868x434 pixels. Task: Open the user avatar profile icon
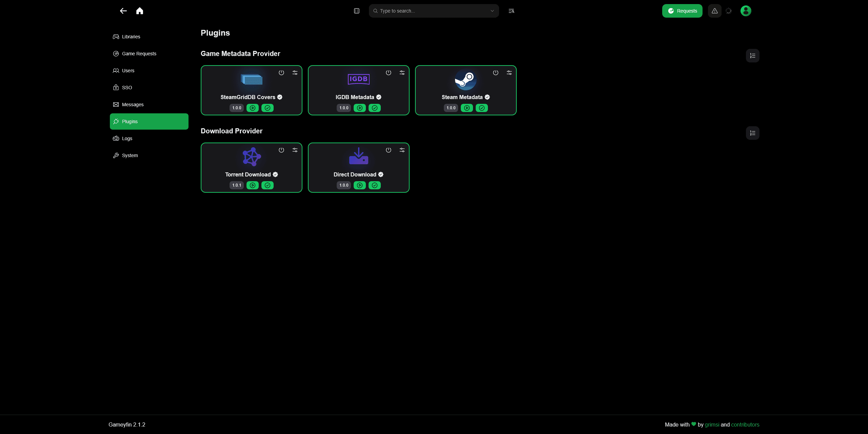coord(746,11)
